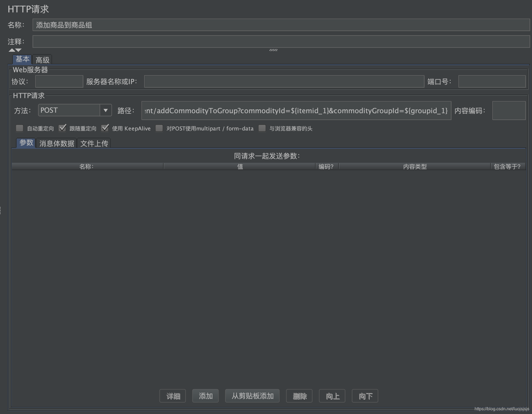532x414 pixels.
Task: Switch to the 高级 tab
Action: [x=42, y=60]
